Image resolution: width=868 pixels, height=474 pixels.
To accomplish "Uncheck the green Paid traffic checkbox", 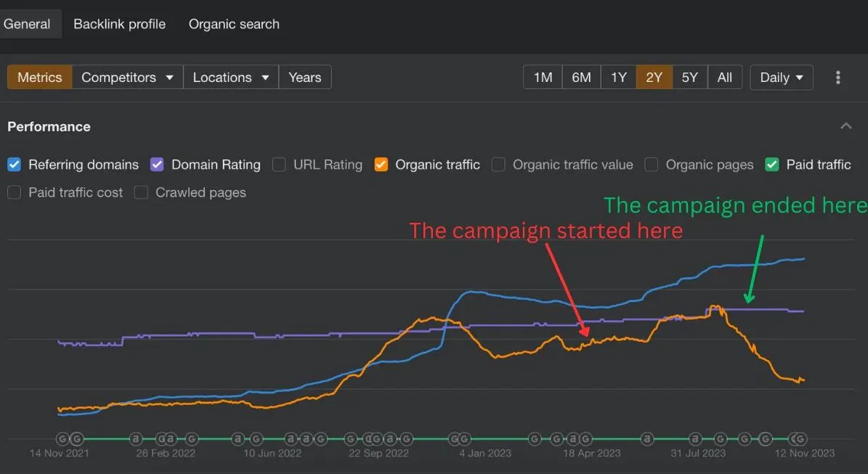I will pos(771,164).
